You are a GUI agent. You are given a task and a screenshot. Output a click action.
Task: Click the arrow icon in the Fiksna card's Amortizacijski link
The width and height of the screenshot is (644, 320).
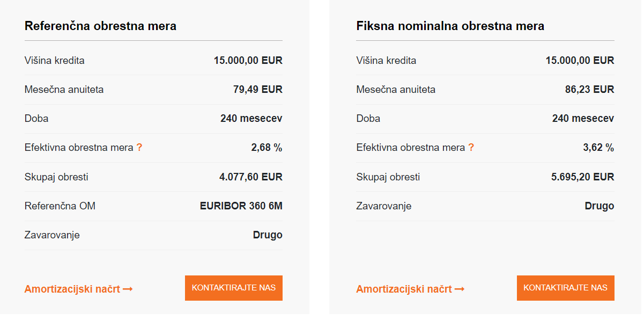click(x=460, y=289)
